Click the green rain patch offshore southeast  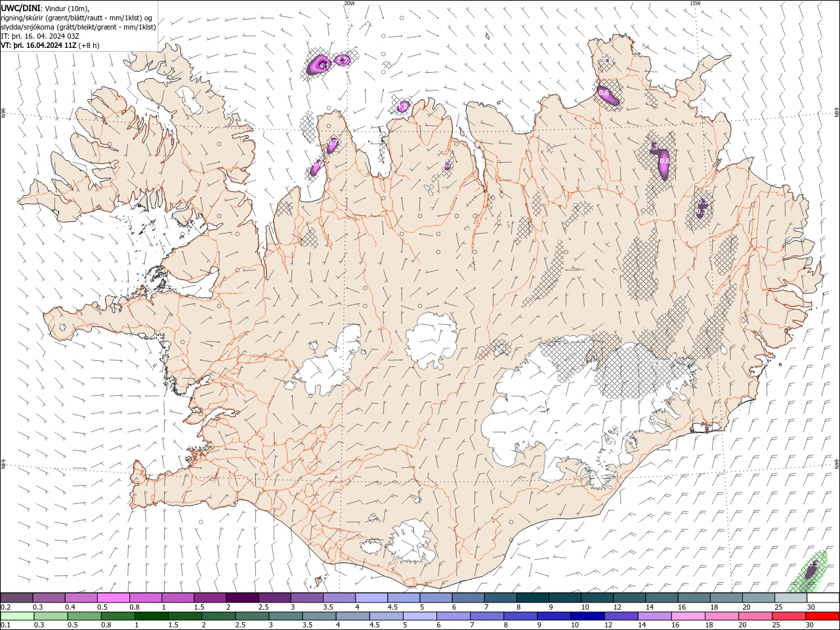click(808, 573)
